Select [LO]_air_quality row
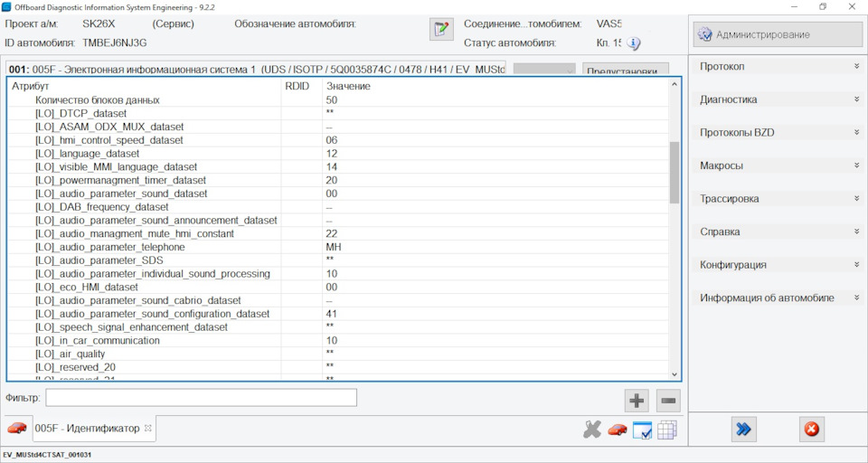 (338, 354)
